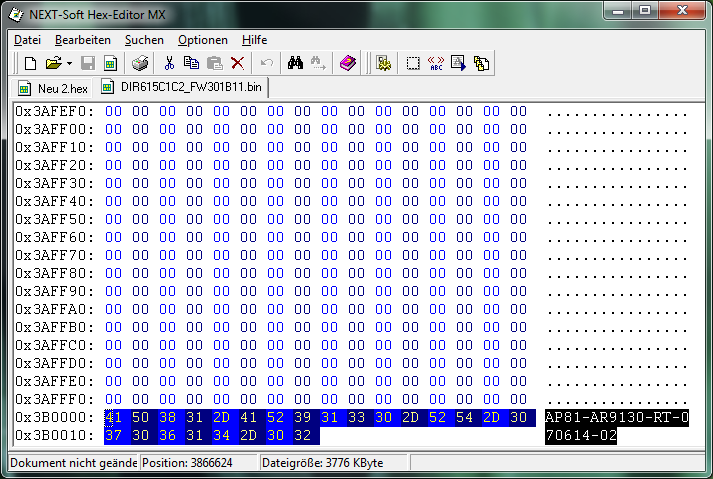Image resolution: width=713 pixels, height=479 pixels.
Task: Open a file using the folder icon
Action: 54,63
